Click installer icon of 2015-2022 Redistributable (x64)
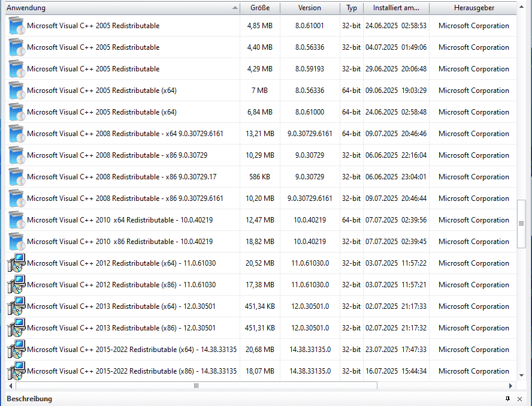This screenshot has height=406, width=532. (x=16, y=349)
